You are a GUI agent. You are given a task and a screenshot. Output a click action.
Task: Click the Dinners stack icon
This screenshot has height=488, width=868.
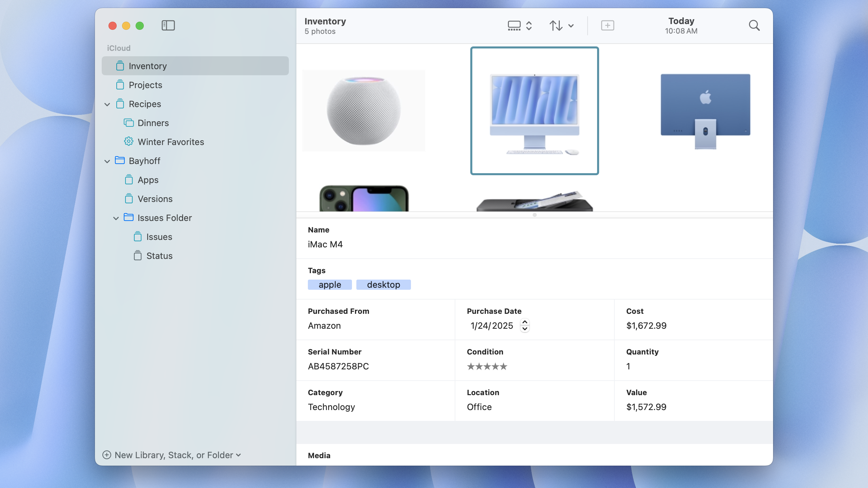pos(129,123)
